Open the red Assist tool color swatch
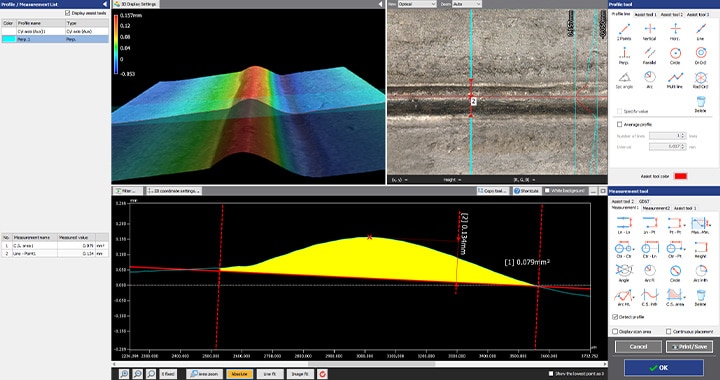Viewport: 720px width, 380px height. 681,176
